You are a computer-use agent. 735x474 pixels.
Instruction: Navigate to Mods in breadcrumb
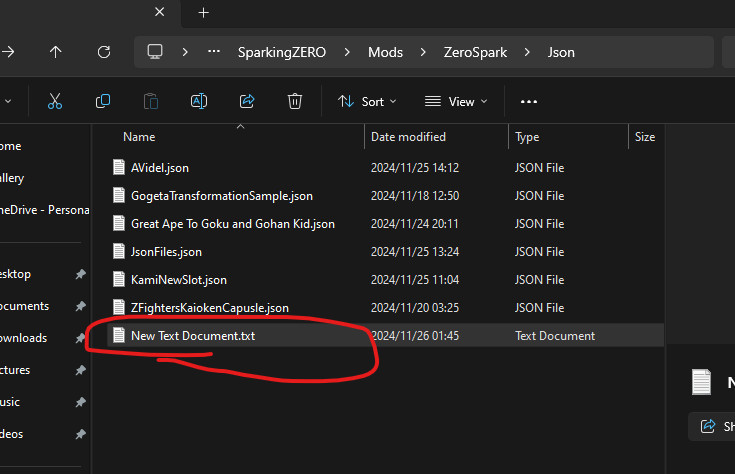tap(385, 52)
